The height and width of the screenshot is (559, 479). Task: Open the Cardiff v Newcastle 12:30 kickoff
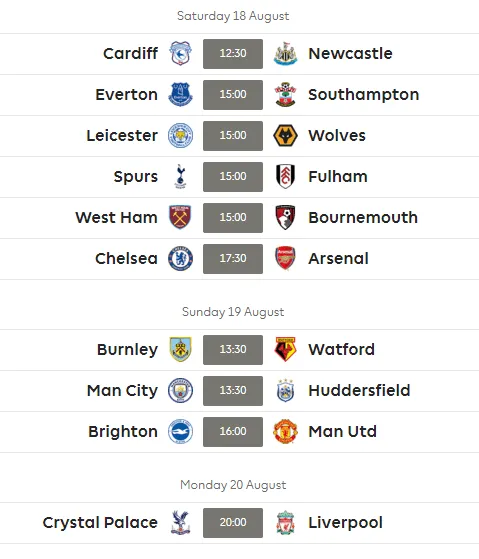[x=233, y=54]
